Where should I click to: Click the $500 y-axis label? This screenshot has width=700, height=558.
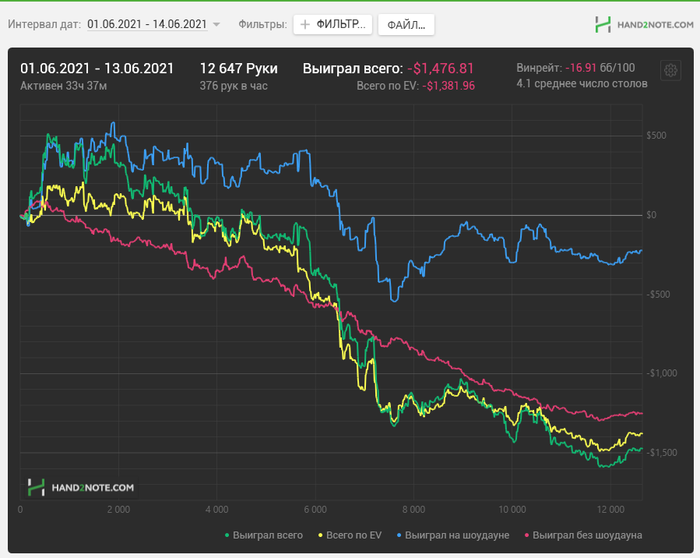[x=656, y=135]
